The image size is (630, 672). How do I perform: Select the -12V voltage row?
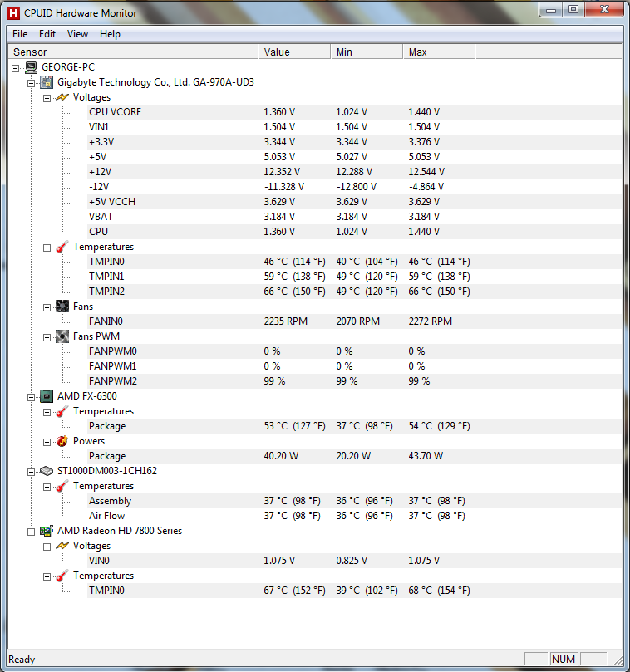point(355,187)
